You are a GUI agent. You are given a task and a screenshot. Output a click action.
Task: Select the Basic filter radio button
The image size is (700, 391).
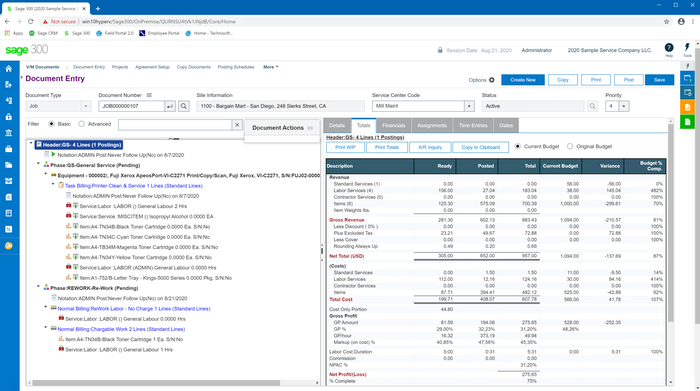click(51, 124)
